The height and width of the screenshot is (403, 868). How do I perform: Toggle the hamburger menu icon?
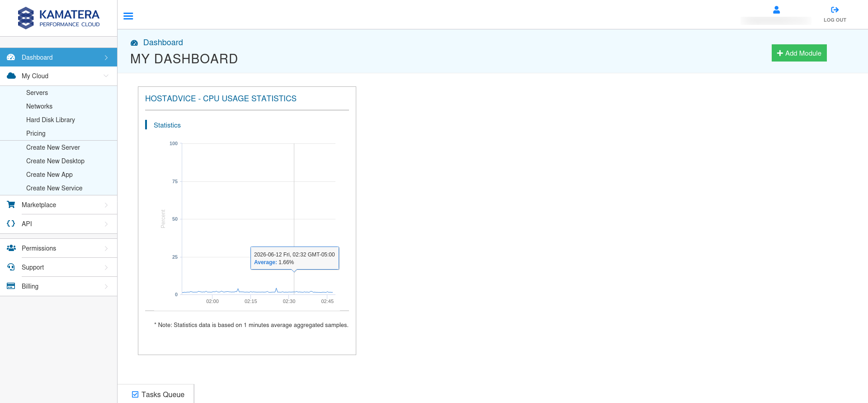[128, 16]
